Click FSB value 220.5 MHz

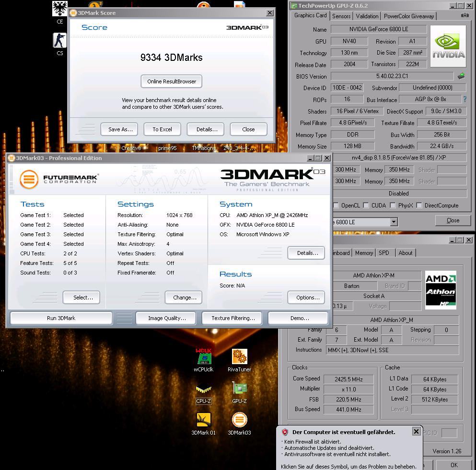348,399
